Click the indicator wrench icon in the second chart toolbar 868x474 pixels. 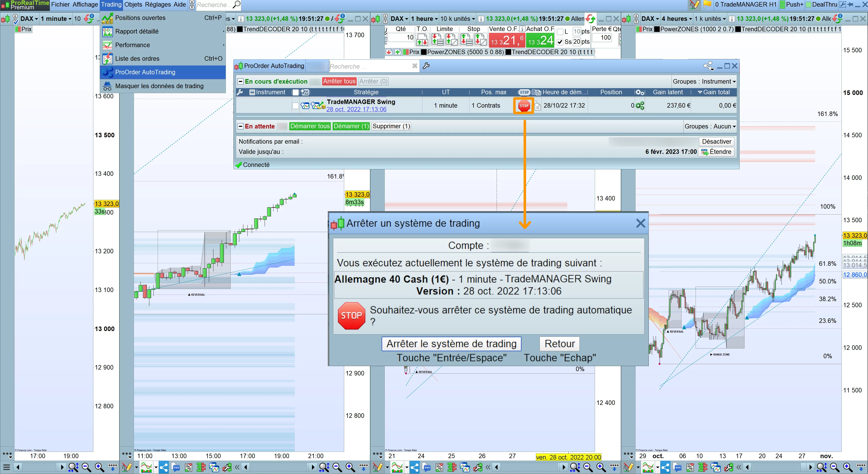pos(227,467)
